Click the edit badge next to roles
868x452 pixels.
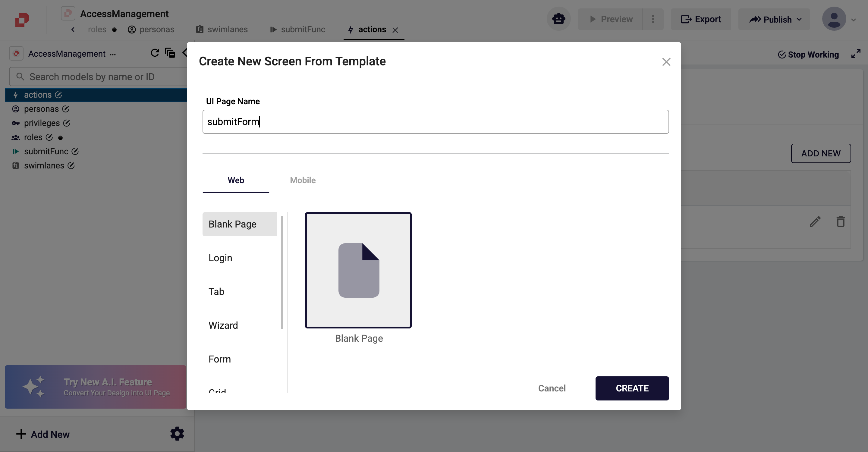coord(49,137)
